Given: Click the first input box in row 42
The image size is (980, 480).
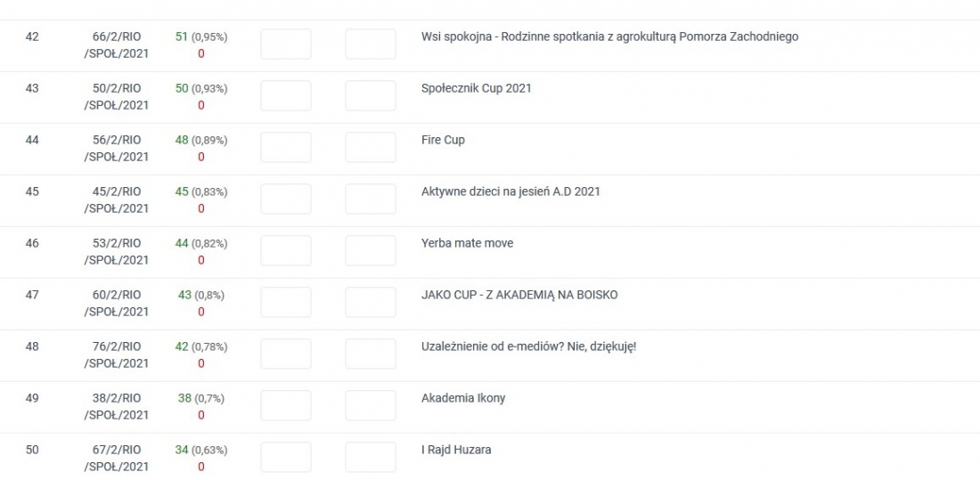Looking at the screenshot, I should point(286,45).
